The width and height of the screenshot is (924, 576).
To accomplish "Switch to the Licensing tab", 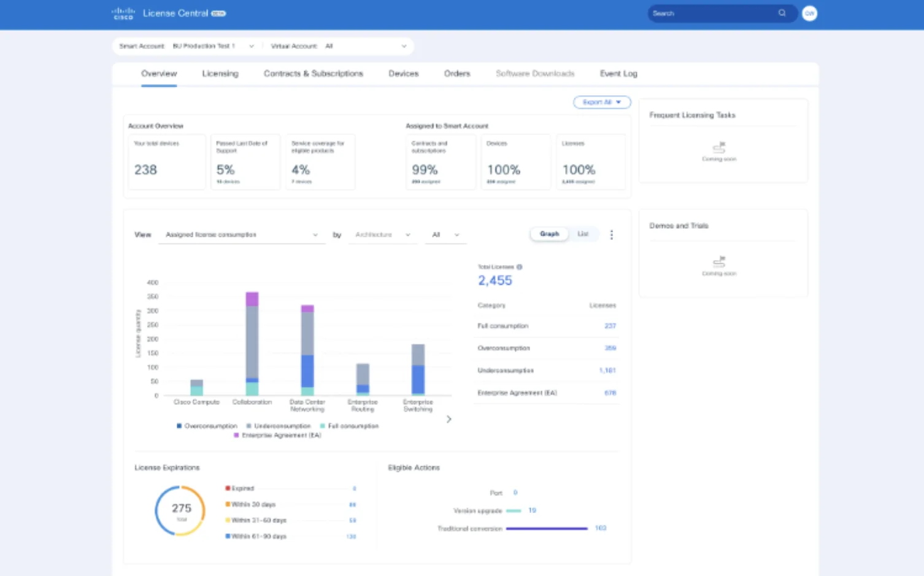I will pyautogui.click(x=220, y=74).
